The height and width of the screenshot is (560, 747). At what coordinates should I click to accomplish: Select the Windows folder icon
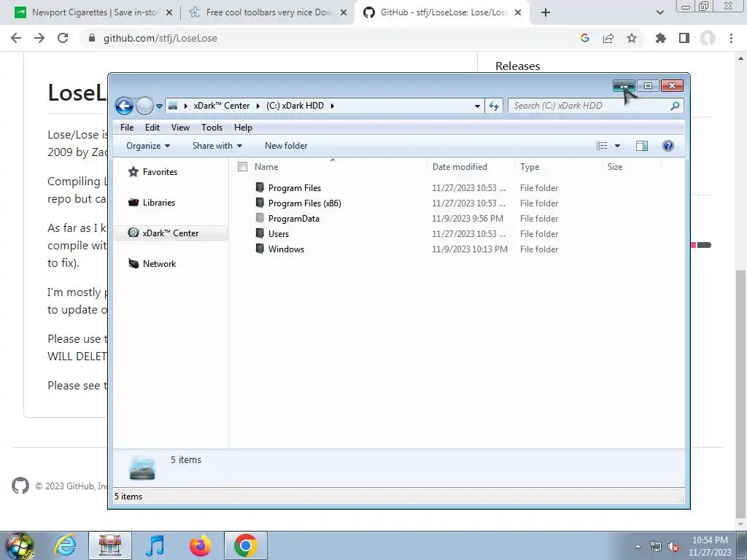tap(260, 248)
